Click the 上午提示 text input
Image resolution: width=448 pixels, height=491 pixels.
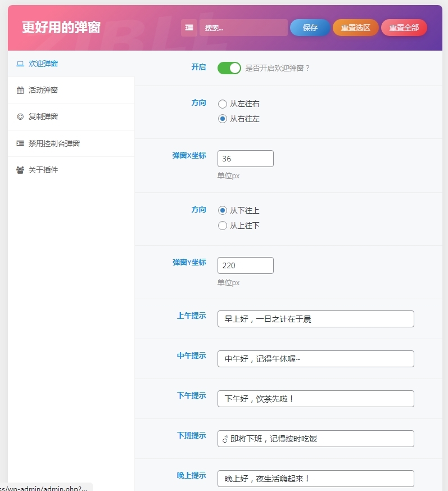(x=315, y=319)
